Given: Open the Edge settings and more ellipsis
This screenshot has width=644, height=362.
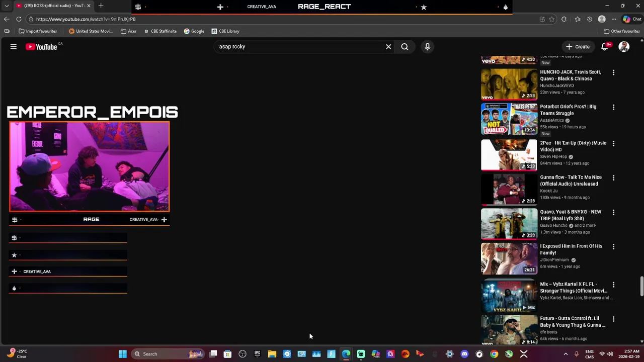Looking at the screenshot, I should [x=614, y=19].
